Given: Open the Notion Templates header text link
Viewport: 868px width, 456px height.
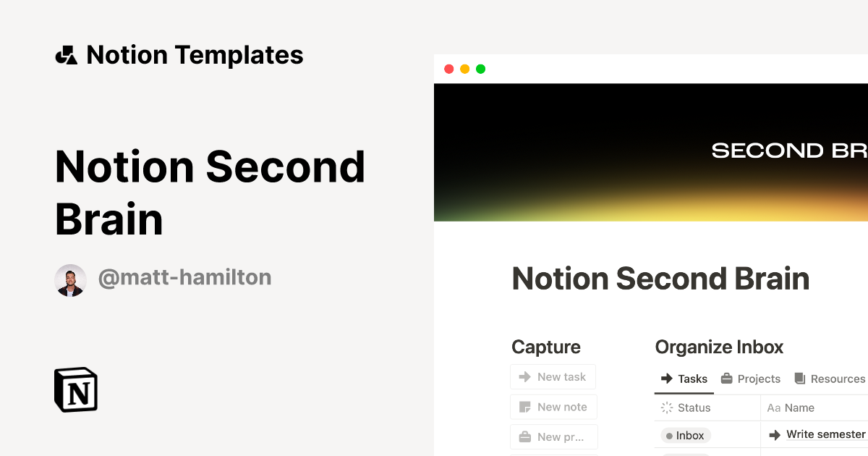Looking at the screenshot, I should (195, 55).
